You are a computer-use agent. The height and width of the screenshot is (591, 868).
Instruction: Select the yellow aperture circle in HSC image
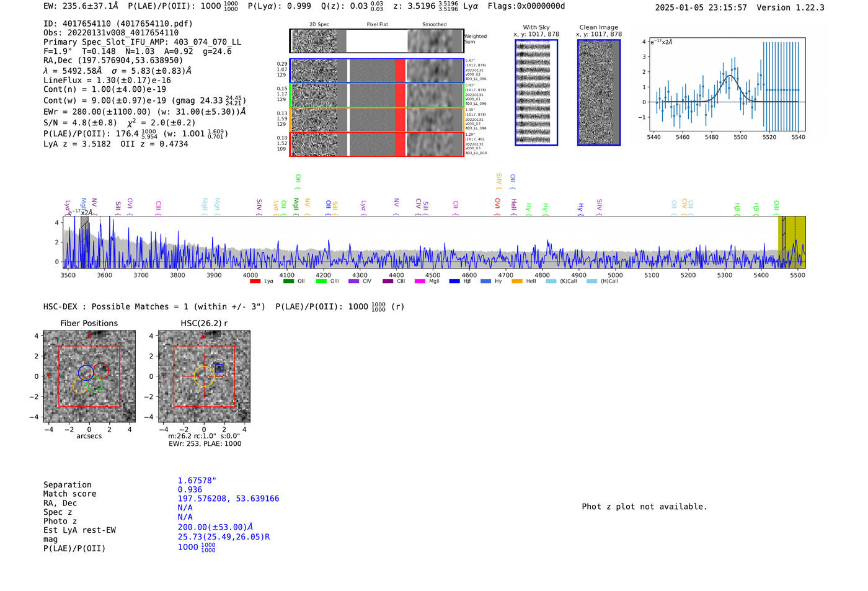click(x=204, y=376)
